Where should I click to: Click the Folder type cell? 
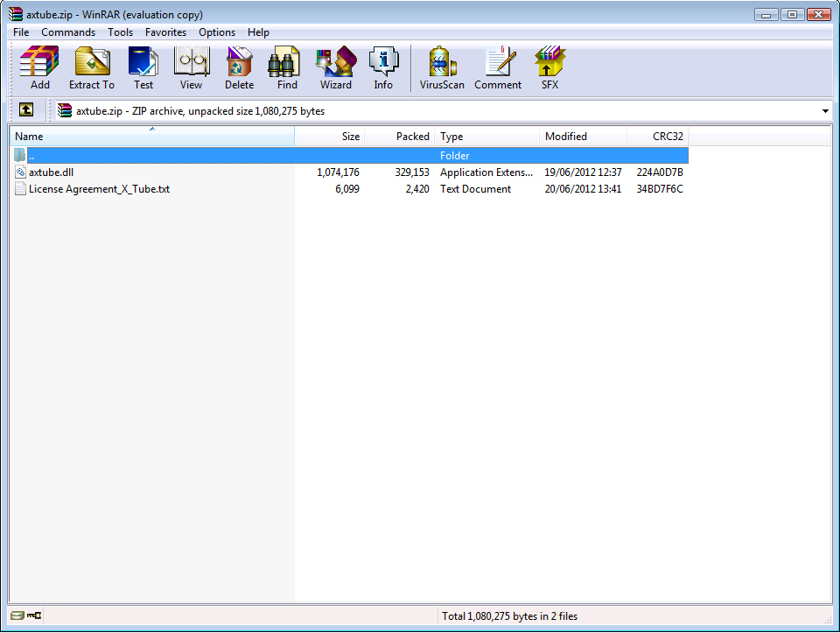point(454,156)
